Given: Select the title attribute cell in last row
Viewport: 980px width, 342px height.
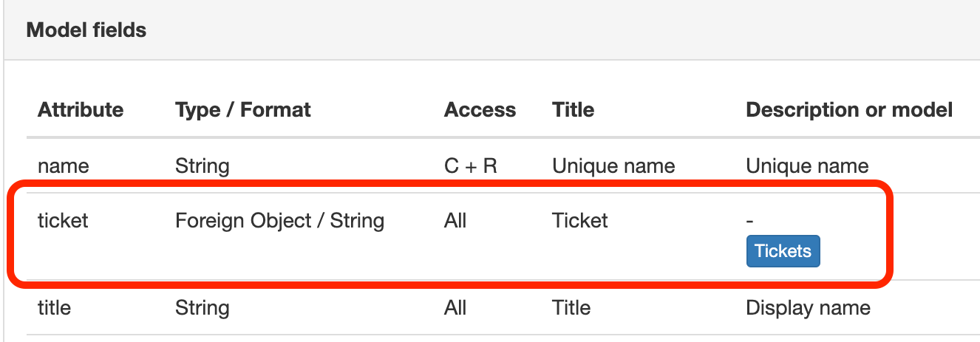Looking at the screenshot, I should (54, 307).
